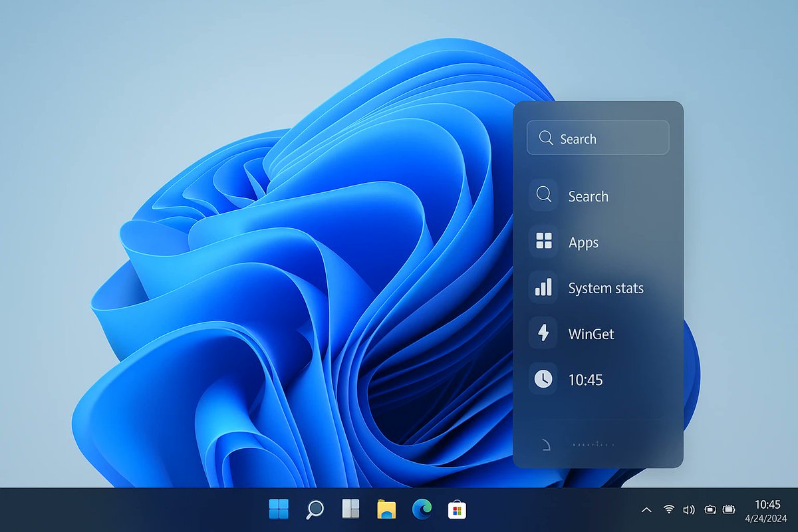Focus the Search input field in the panel

(x=598, y=138)
